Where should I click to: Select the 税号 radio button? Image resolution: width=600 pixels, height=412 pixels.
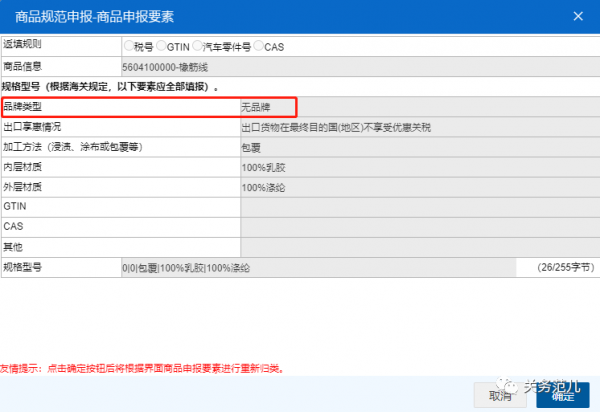[128, 46]
